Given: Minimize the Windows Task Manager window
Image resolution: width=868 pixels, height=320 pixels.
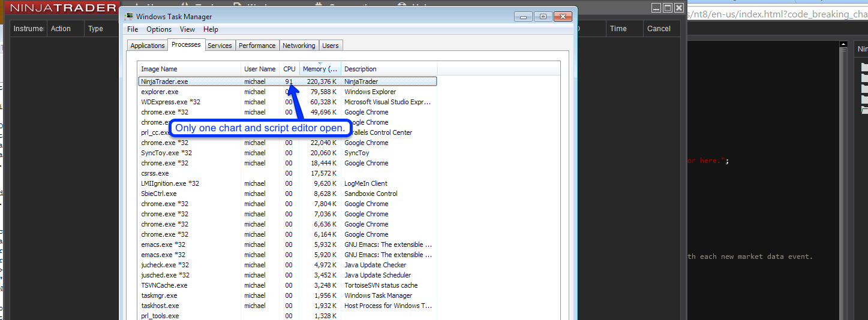Looking at the screenshot, I should point(524,17).
